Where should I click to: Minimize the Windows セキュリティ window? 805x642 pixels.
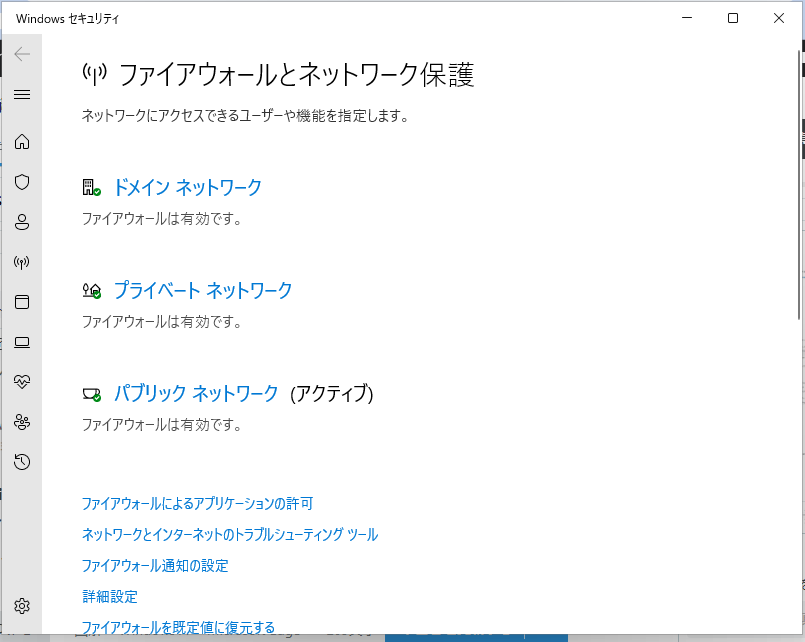[x=687, y=18]
